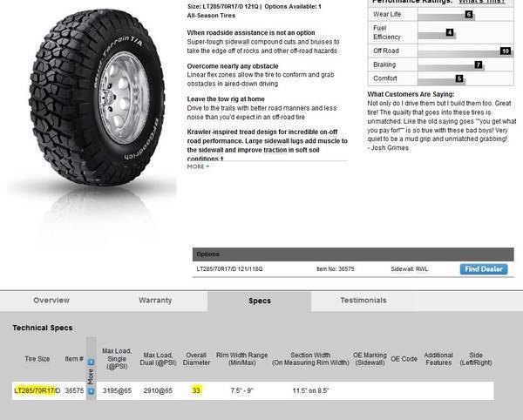Click the Section Width column header

pos(310,359)
